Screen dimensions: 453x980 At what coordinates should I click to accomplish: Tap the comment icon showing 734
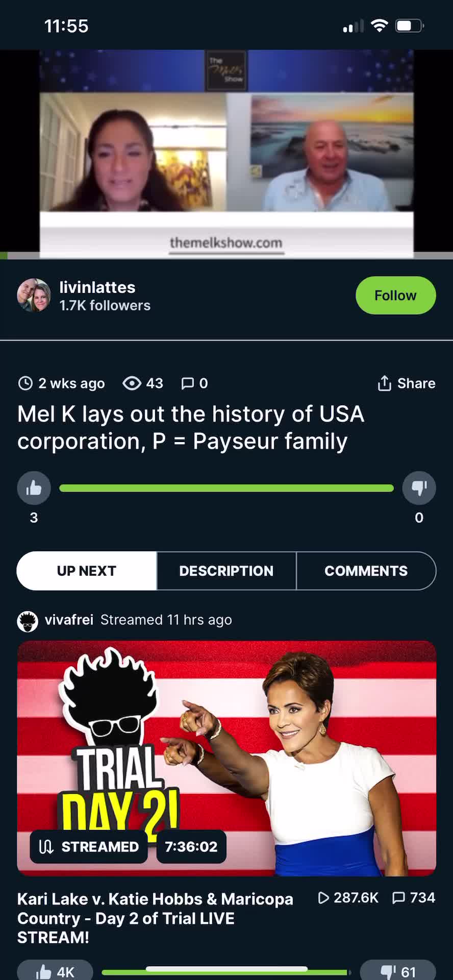[x=398, y=898]
